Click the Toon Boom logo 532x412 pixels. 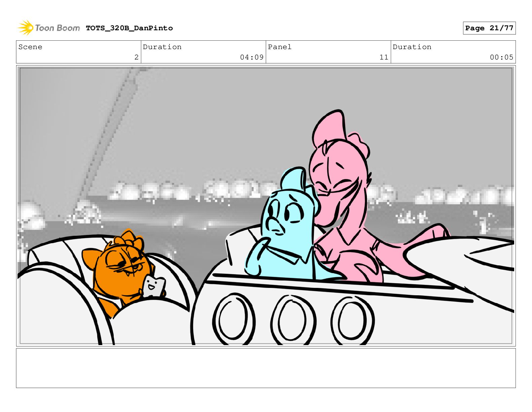pos(49,28)
